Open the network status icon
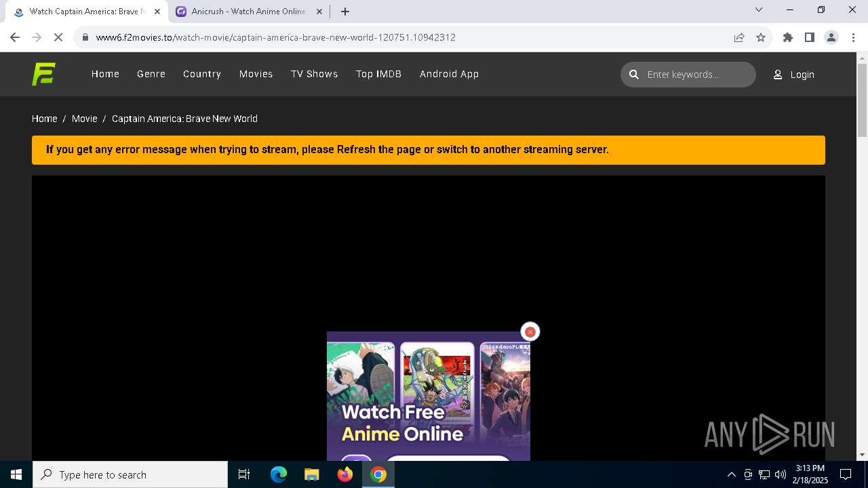This screenshot has width=868, height=488. (x=764, y=474)
